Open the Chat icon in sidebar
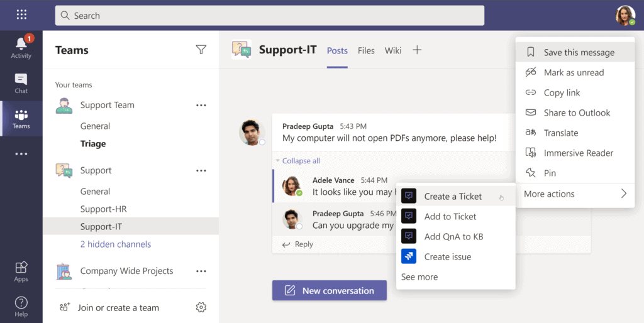 [21, 80]
